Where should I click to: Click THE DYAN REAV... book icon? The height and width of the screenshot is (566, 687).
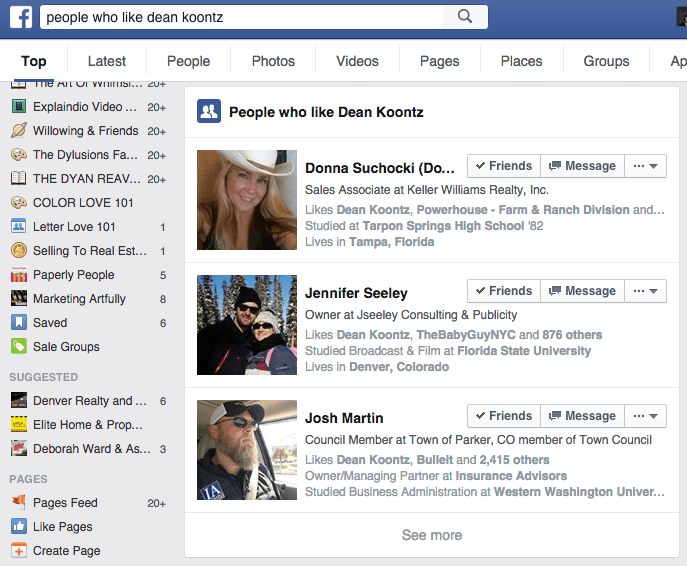pyautogui.click(x=18, y=178)
